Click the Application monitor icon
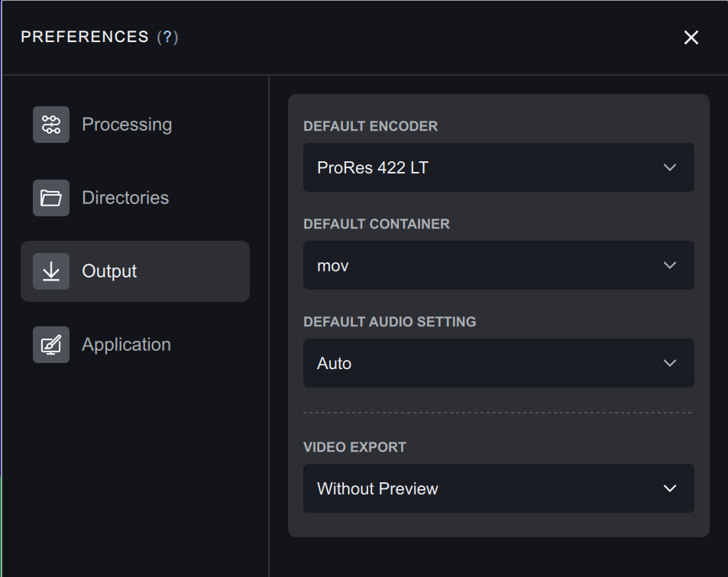This screenshot has width=728, height=577. click(x=51, y=345)
